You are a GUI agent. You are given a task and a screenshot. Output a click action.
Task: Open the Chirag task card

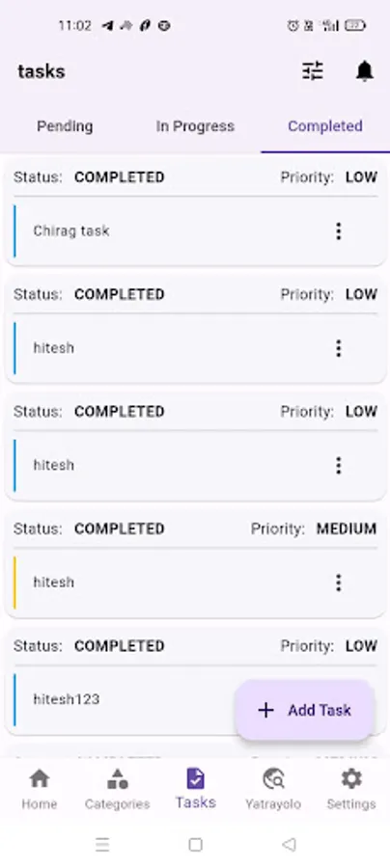click(x=195, y=211)
